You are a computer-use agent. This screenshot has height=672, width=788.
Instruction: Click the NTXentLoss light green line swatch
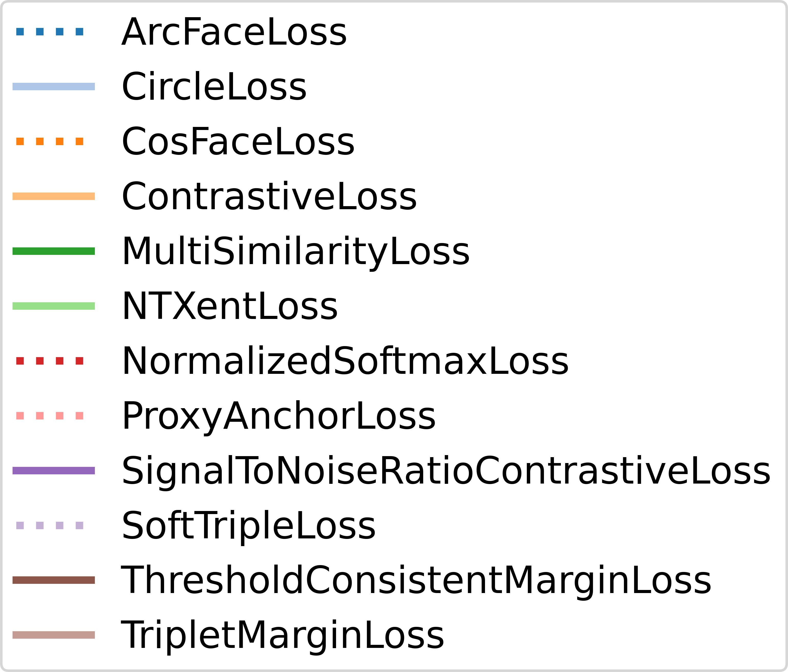54,306
